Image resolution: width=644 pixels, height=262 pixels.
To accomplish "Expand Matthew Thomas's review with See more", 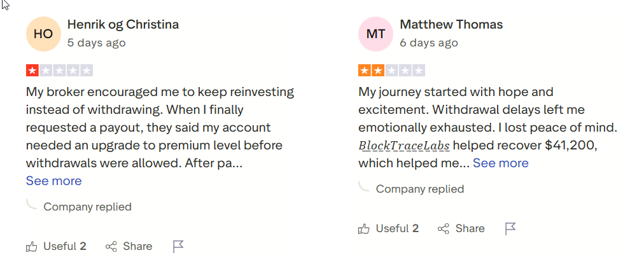I will [x=500, y=163].
